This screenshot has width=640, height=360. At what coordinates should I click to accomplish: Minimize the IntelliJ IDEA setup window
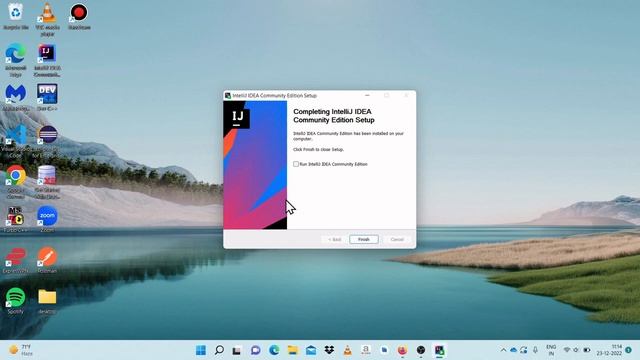(367, 96)
